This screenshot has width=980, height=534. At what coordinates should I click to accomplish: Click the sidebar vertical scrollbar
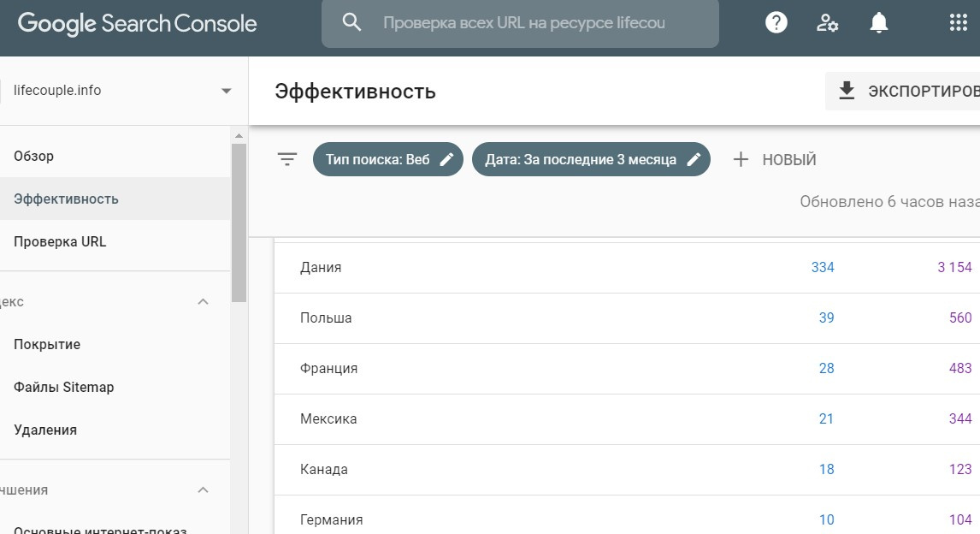coord(239,222)
